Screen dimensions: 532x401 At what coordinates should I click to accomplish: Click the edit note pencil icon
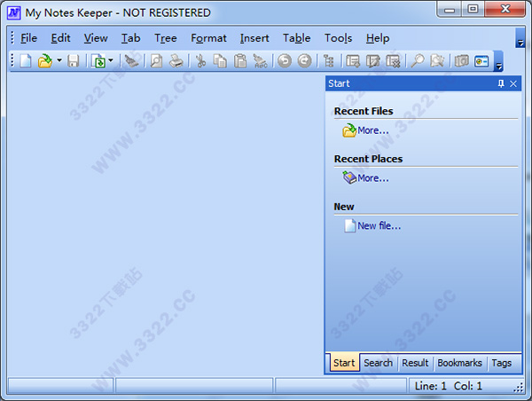point(373,61)
